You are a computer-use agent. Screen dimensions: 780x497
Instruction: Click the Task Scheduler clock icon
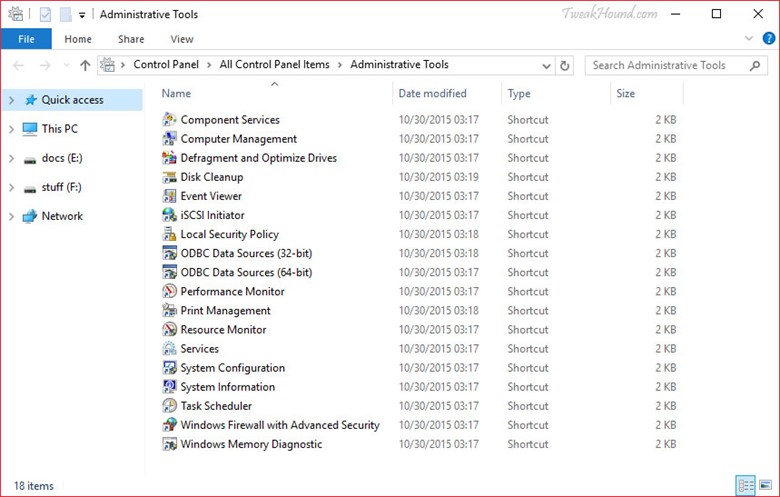tap(170, 405)
